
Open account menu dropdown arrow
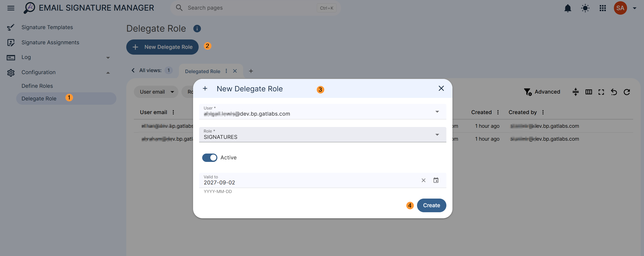[x=634, y=8]
